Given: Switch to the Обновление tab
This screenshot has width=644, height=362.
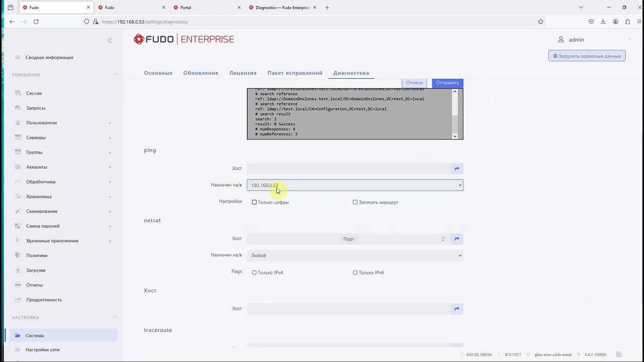Looking at the screenshot, I should coord(201,73).
